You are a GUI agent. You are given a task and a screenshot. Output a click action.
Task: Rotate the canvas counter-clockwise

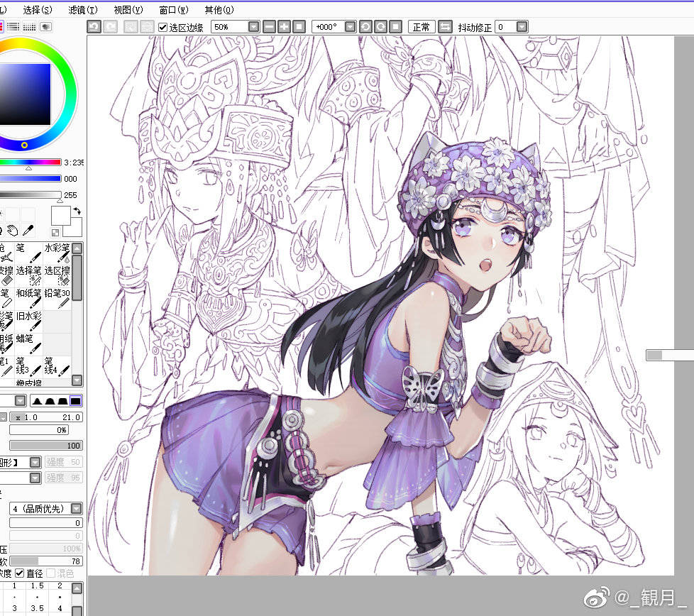[365, 27]
